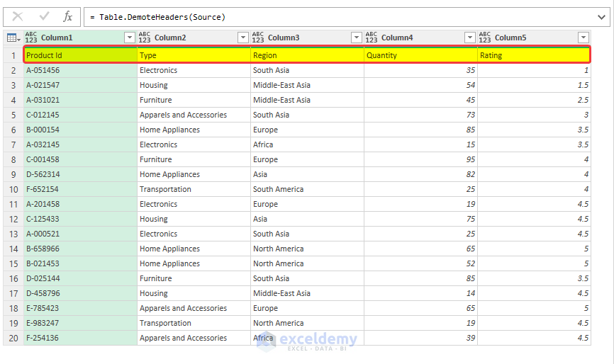This screenshot has height=364, width=614.
Task: Open the Column5 filter dropdown
Action: coord(584,38)
